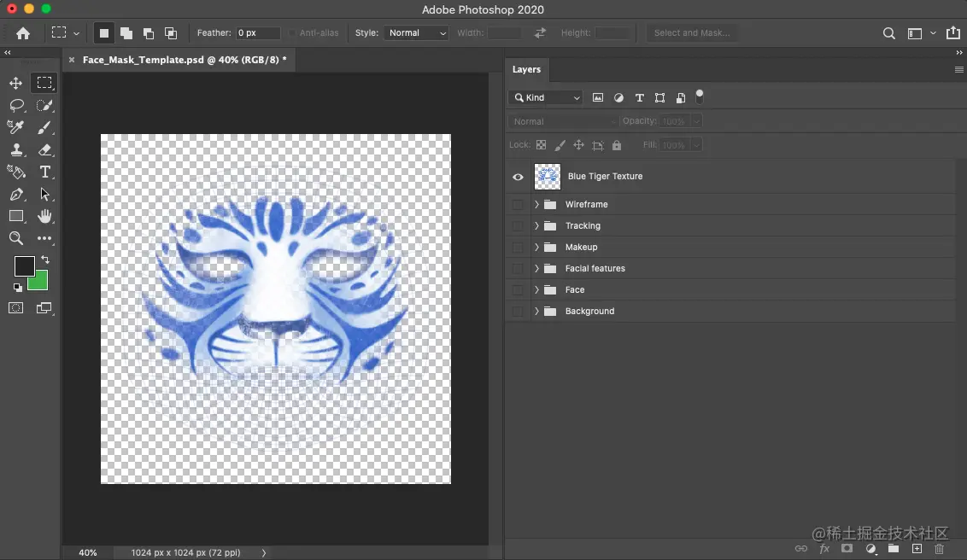Select the Rectangle shape tool
Screen dimensions: 967x560
(x=16, y=216)
